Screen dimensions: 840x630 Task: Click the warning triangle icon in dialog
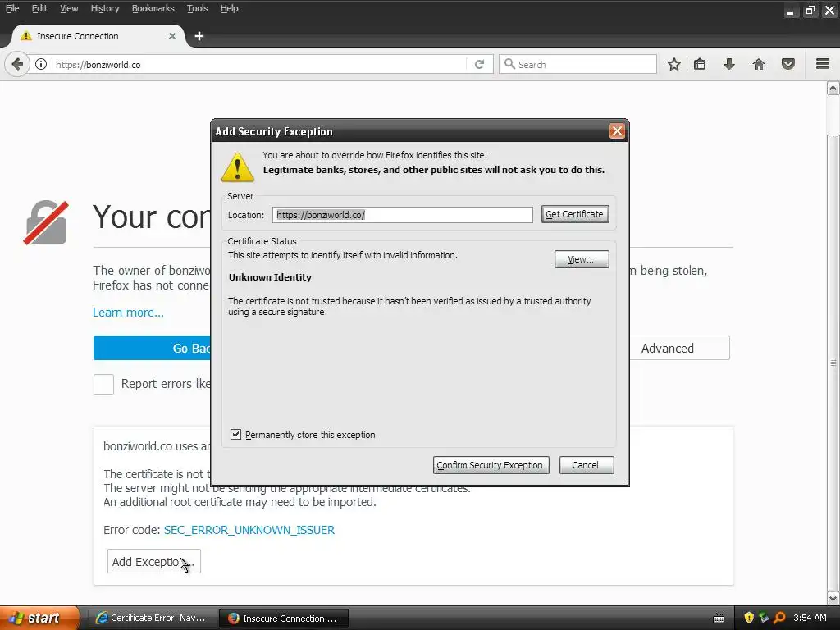pos(238,167)
